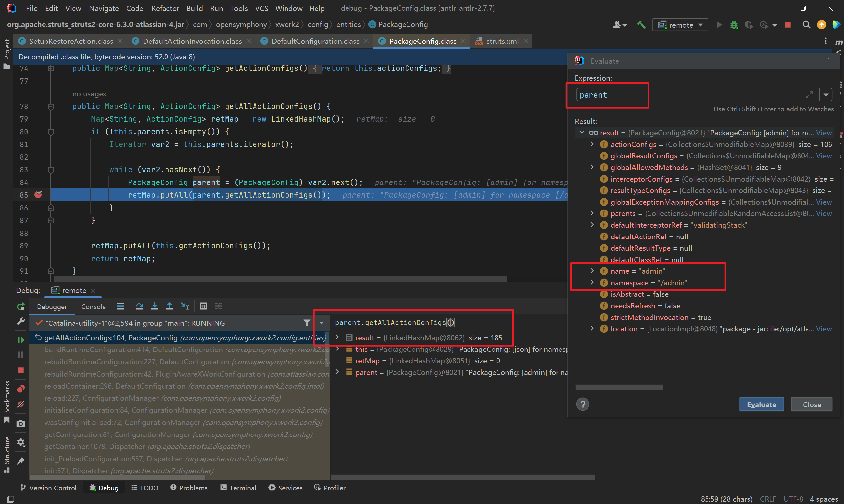Click Stop icon in debug sidebar
Viewport: 844px width, 504px height.
tap(21, 370)
